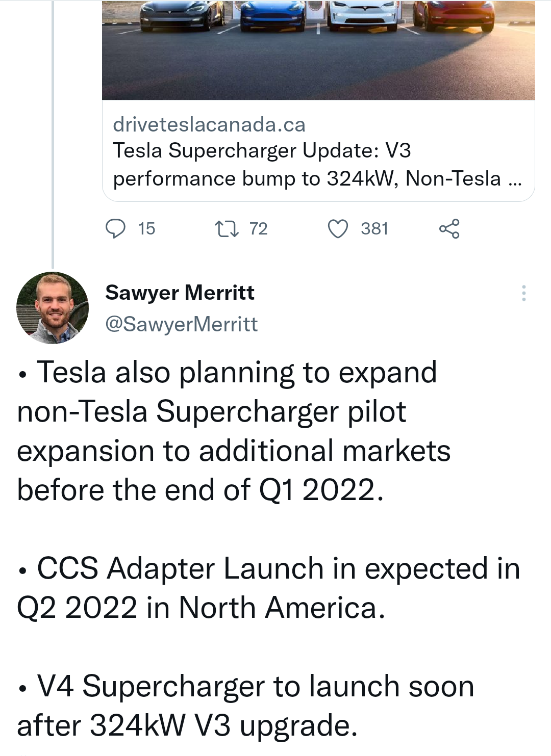Click the like count 381
This screenshot has width=551, height=756.
click(x=374, y=228)
